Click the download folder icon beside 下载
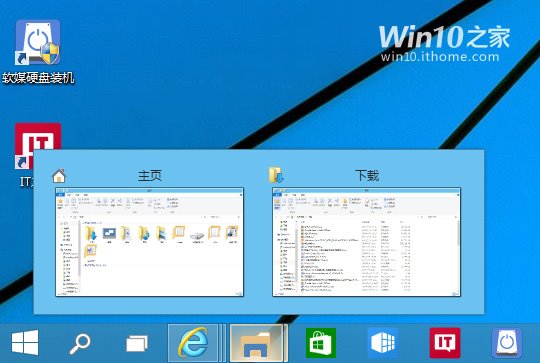This screenshot has width=540, height=363. coord(276,175)
